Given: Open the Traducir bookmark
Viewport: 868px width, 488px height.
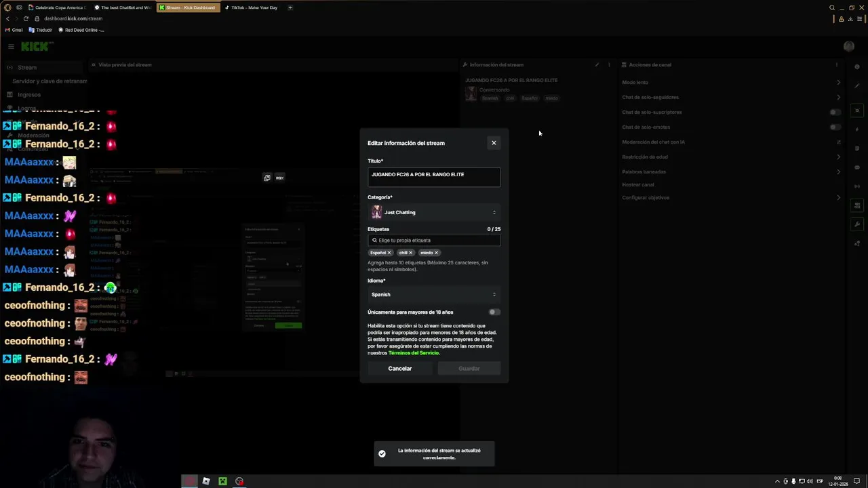Looking at the screenshot, I should pos(41,30).
